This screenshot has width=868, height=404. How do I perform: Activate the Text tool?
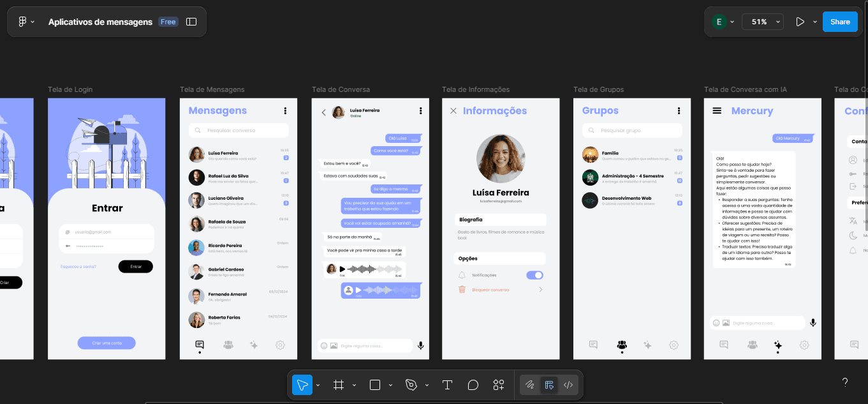pos(447,385)
